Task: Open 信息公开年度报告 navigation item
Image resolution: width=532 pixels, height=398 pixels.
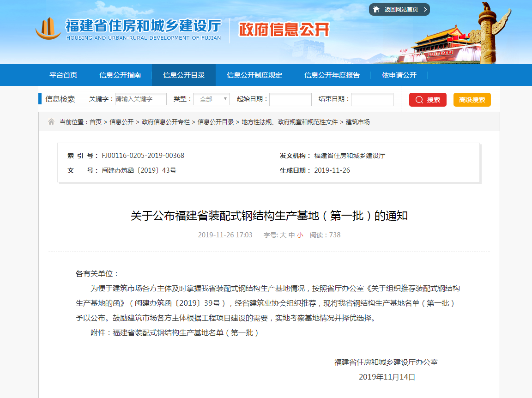Action: click(x=332, y=75)
